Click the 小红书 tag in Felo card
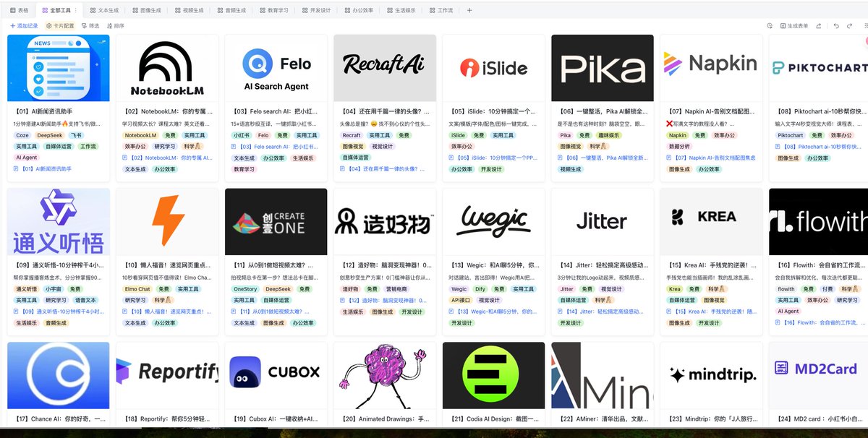The height and width of the screenshot is (438, 868). tap(241, 135)
